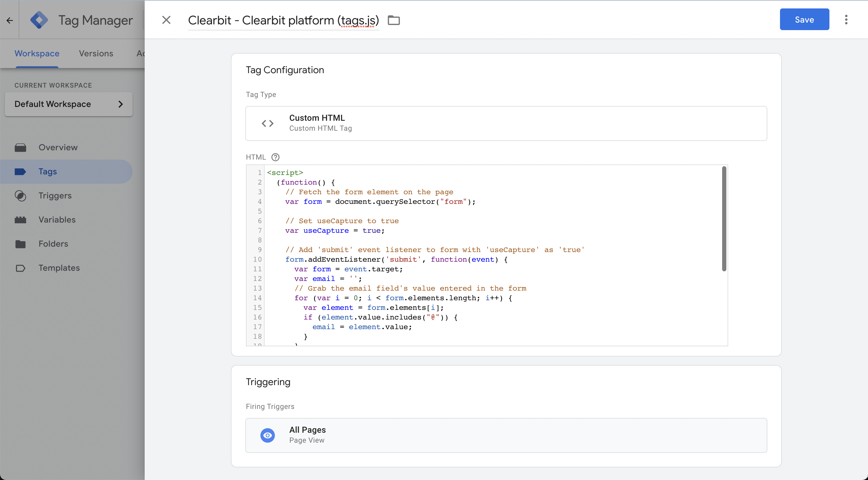Screen dimensions: 868x480
Task: Go to Overview in the sidebar
Action: (x=58, y=148)
